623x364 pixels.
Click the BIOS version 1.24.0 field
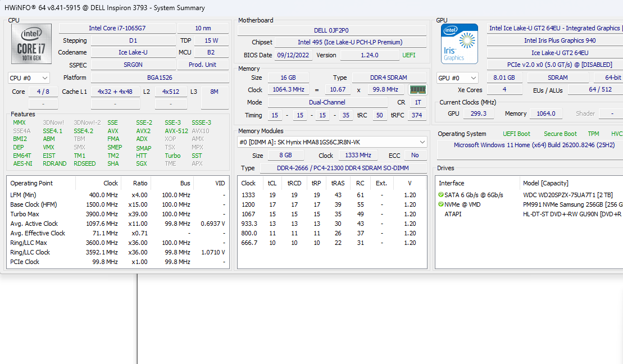[x=370, y=55]
